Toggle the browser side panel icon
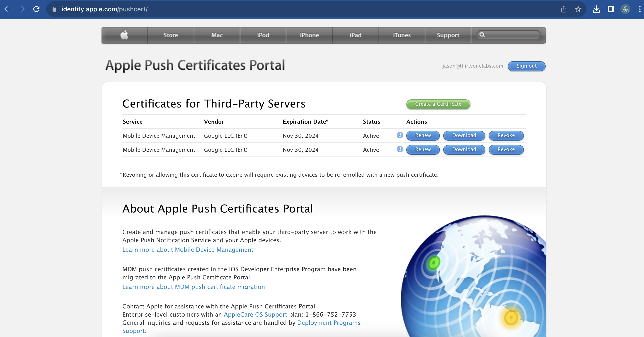This screenshot has width=644, height=337. pyautogui.click(x=611, y=9)
